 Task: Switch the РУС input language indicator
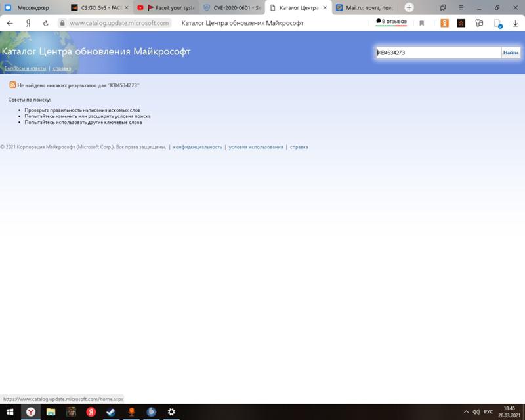pos(488,412)
